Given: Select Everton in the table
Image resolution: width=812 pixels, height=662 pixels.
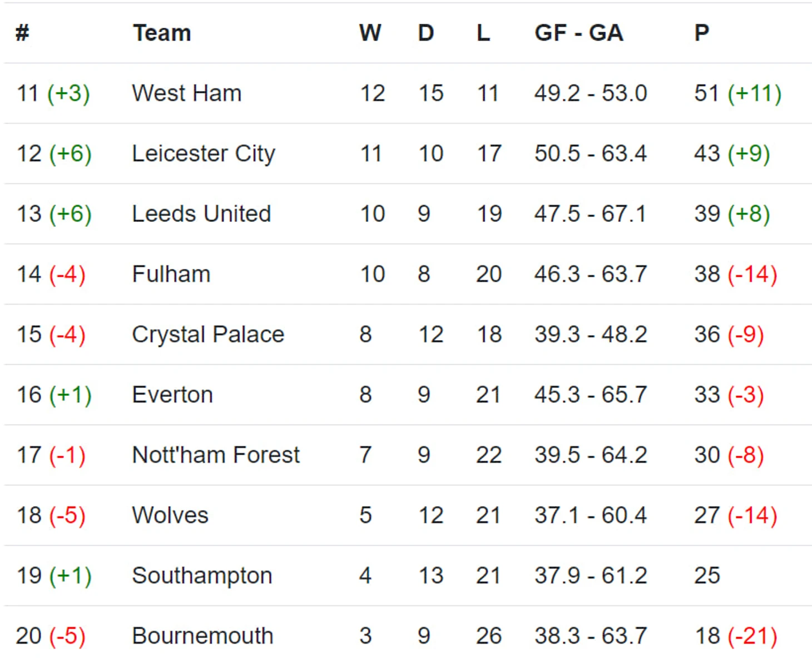Looking at the screenshot, I should (172, 395).
